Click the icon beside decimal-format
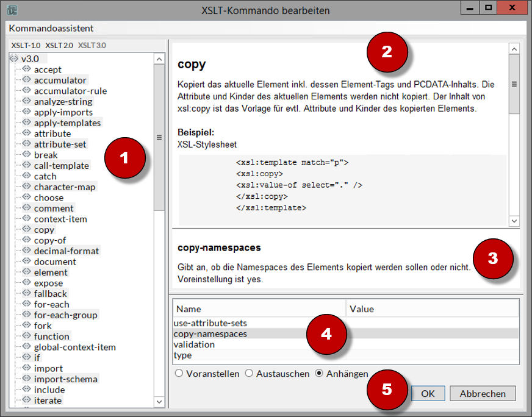This screenshot has height=417, width=532. [27, 251]
